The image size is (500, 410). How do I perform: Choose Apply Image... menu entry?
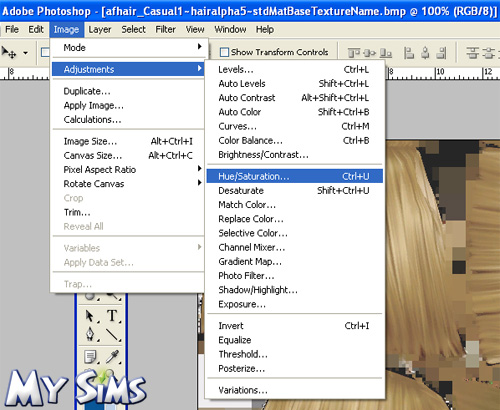tap(128, 105)
